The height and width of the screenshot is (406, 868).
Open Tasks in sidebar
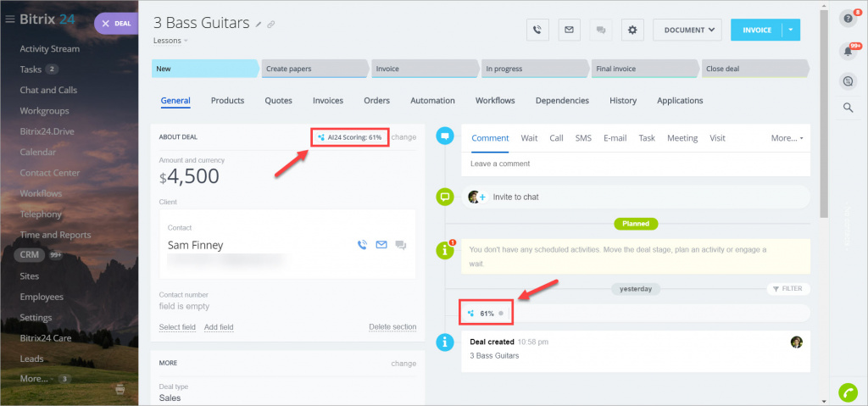(x=31, y=70)
